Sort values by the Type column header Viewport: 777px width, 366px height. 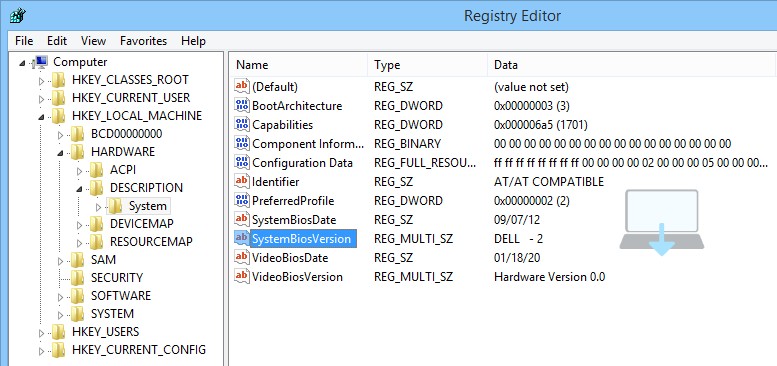point(428,65)
